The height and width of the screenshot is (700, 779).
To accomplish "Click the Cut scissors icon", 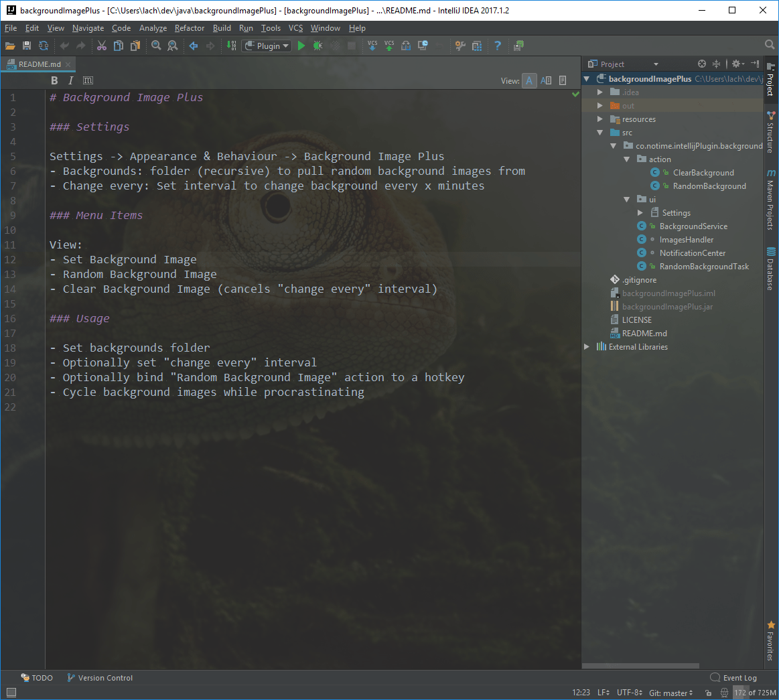I will pyautogui.click(x=102, y=46).
